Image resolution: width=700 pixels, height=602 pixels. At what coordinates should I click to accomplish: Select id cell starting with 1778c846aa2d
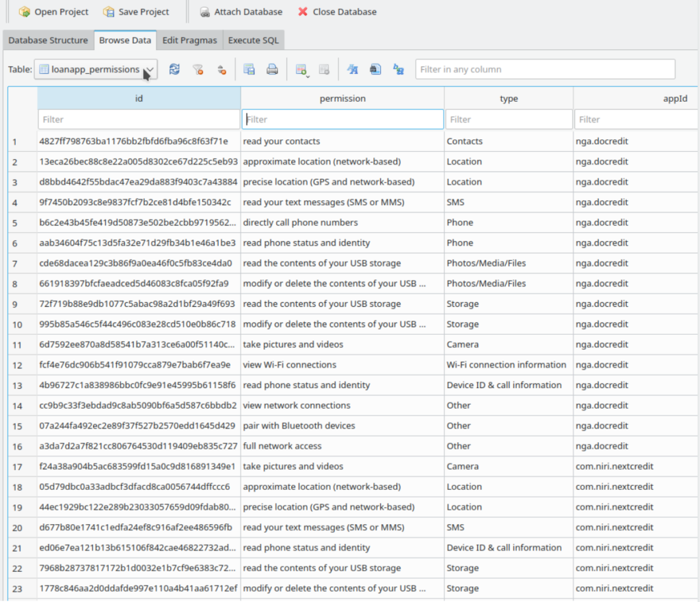coord(139,588)
